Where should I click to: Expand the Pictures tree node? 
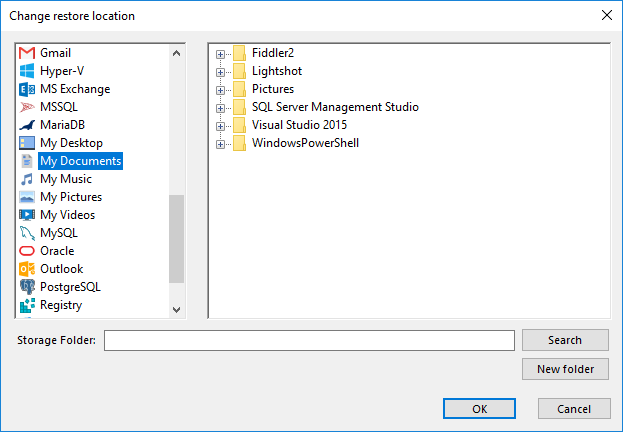click(x=221, y=90)
